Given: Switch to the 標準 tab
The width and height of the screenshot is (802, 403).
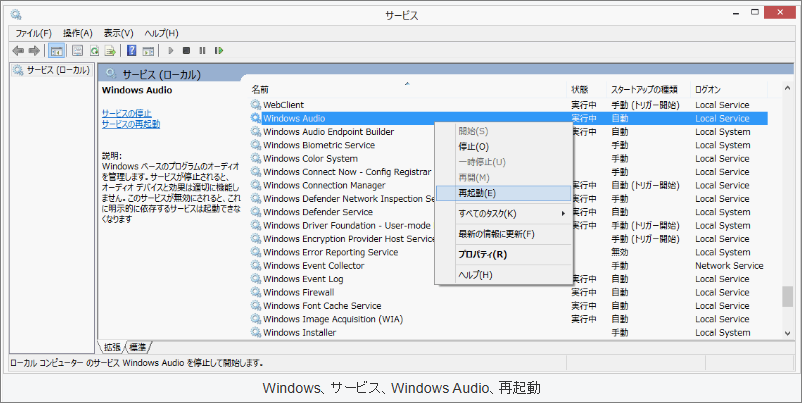Looking at the screenshot, I should pos(138,347).
